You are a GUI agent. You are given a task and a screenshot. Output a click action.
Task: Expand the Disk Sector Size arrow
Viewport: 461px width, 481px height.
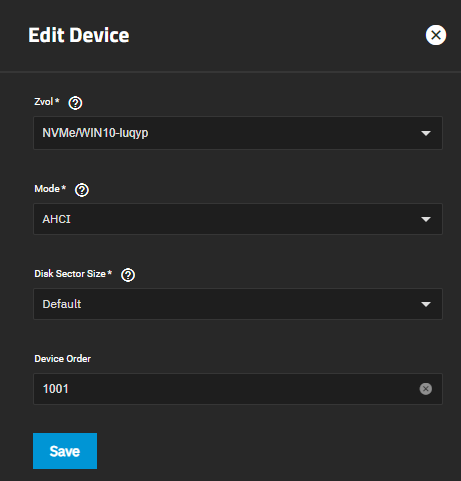(426, 304)
